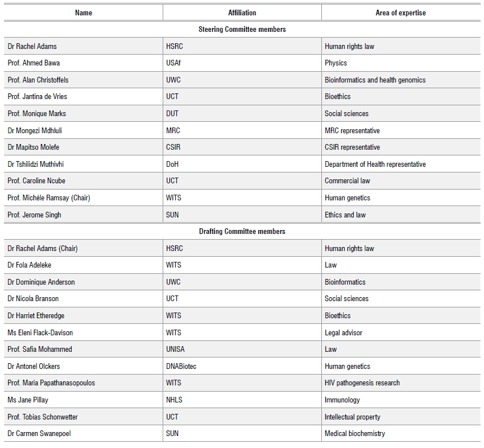Click the Name column header
Viewport: 484px width, 448px height.
click(83, 13)
